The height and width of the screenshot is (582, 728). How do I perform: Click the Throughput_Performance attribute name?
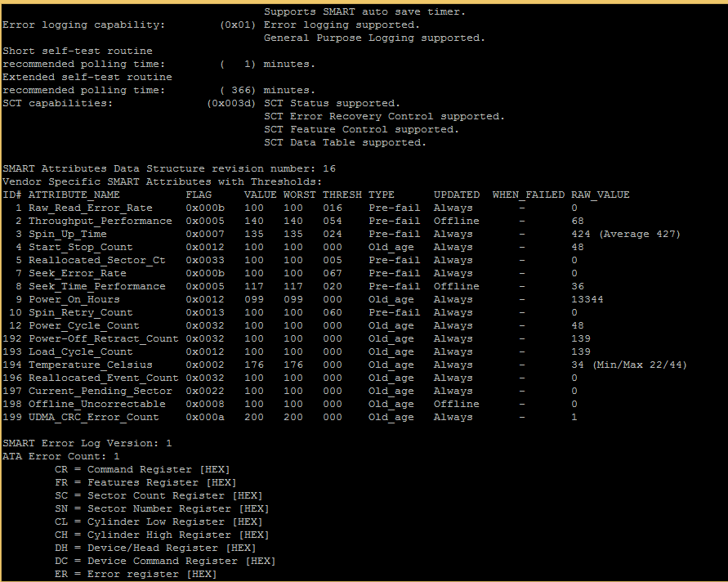point(100,221)
